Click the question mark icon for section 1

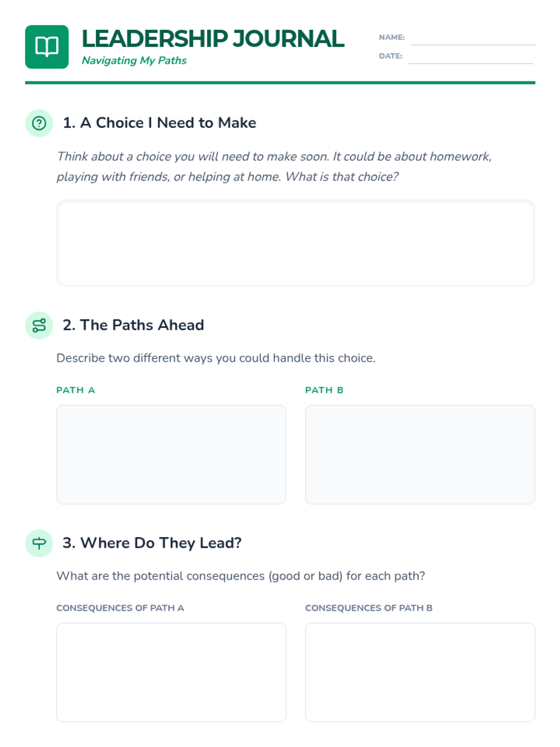click(39, 123)
